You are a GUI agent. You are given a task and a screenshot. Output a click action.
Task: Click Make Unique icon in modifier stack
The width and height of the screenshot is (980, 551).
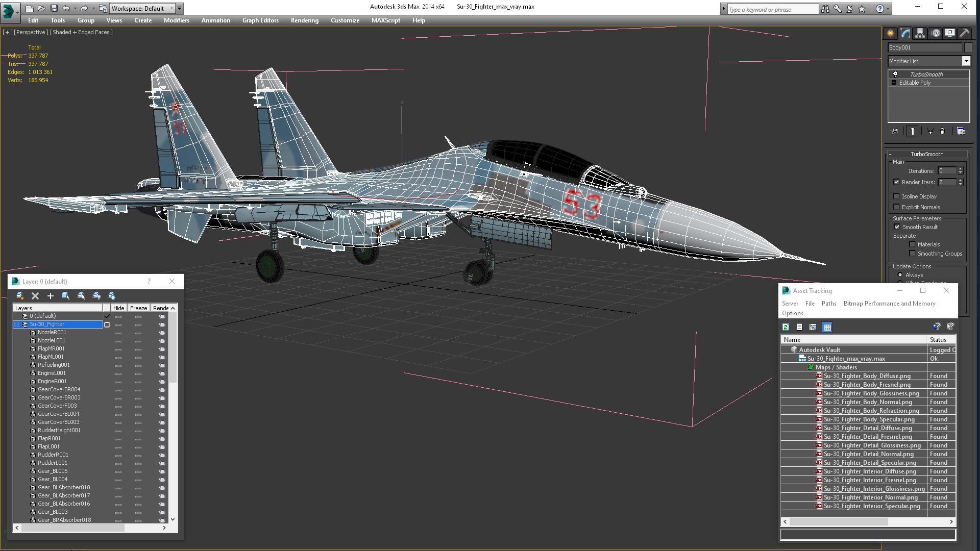pyautogui.click(x=930, y=131)
